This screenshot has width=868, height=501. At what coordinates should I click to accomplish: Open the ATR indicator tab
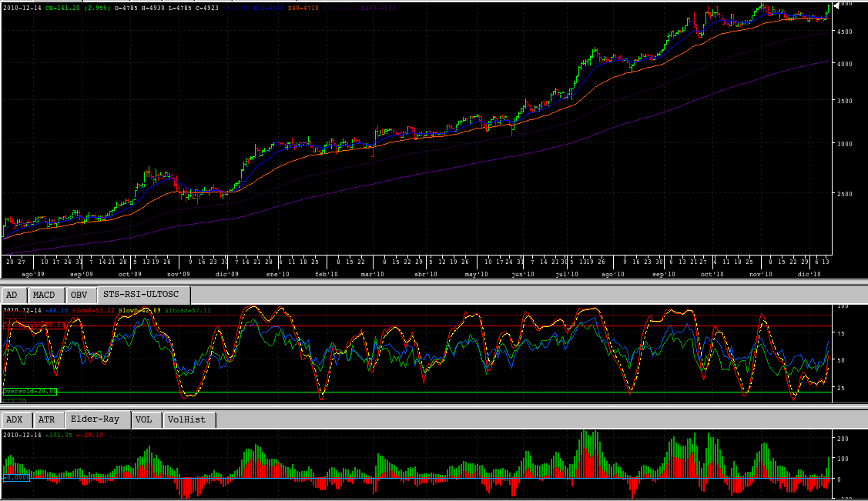click(46, 419)
